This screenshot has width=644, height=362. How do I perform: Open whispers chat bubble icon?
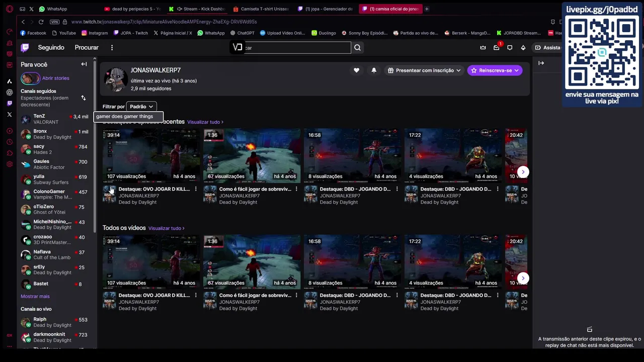(510, 47)
